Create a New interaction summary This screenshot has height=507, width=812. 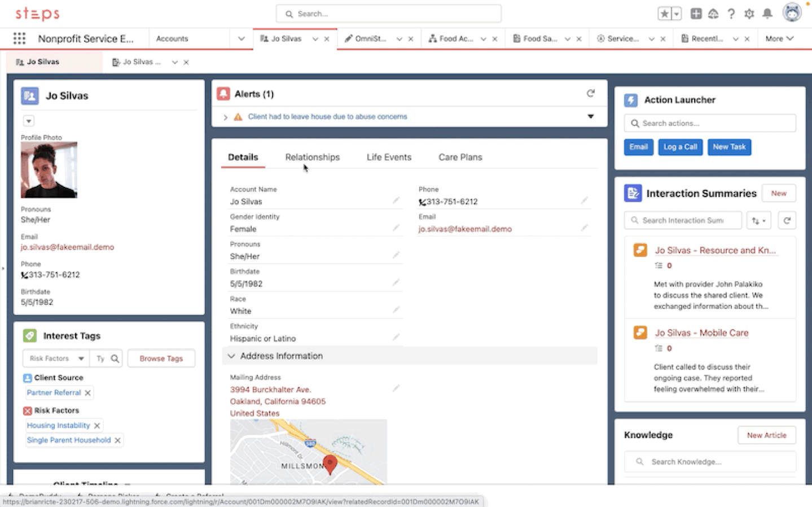[x=779, y=193]
